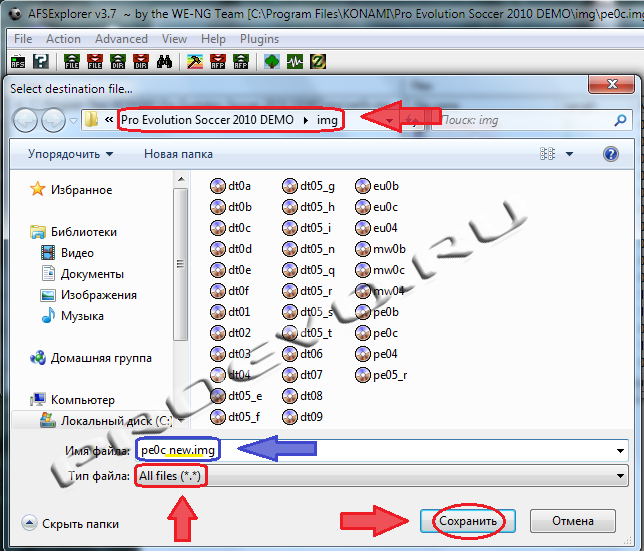Click the search magnifier icon
The width and height of the screenshot is (644, 551).
pyautogui.click(x=620, y=120)
